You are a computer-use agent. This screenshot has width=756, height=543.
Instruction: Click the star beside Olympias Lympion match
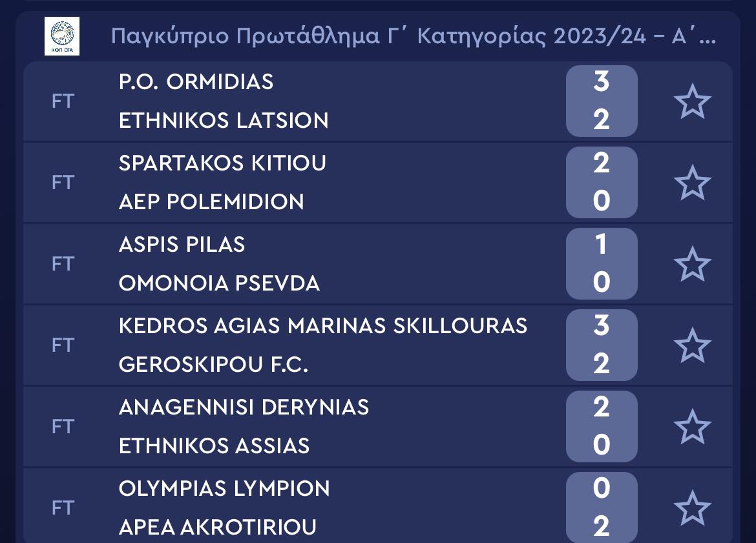[x=693, y=508]
